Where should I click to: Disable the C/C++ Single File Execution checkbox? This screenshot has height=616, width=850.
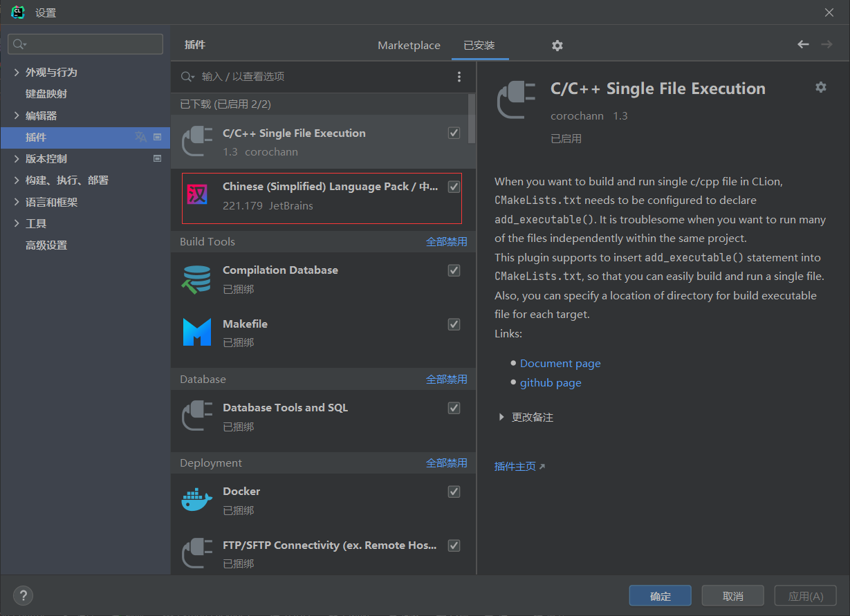(x=454, y=133)
